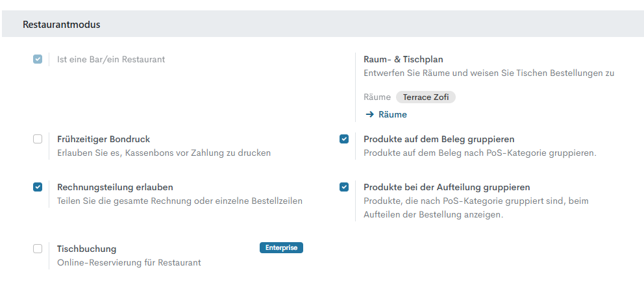Viewport: 644px width, 285px height.
Task: Click the arrow icon beside the Räume link
Action: [x=369, y=114]
